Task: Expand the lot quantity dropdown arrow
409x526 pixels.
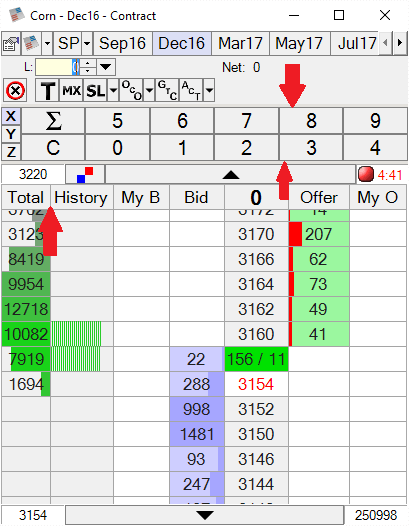Action: [x=106, y=67]
